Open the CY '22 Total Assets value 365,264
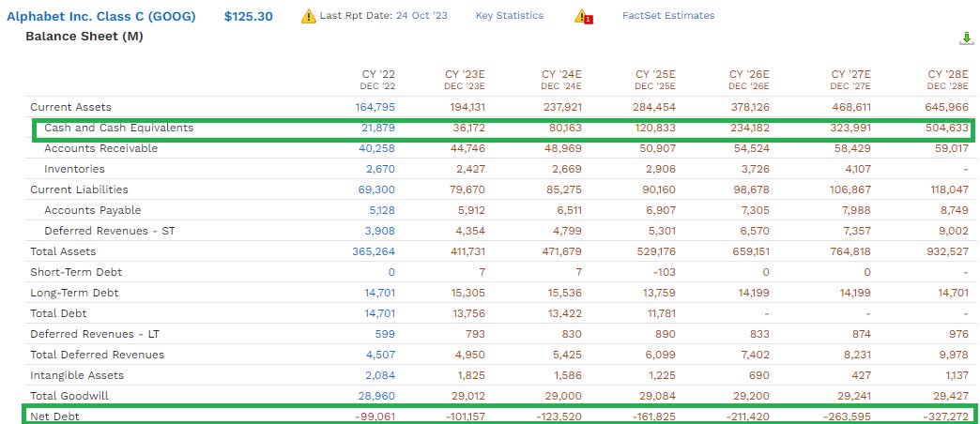This screenshot has width=980, height=424. click(x=375, y=251)
